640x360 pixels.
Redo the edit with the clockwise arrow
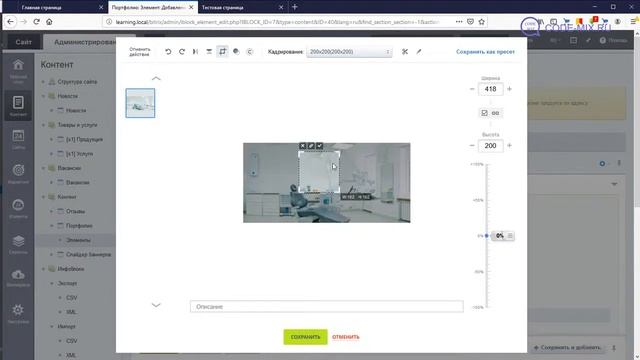tap(182, 51)
